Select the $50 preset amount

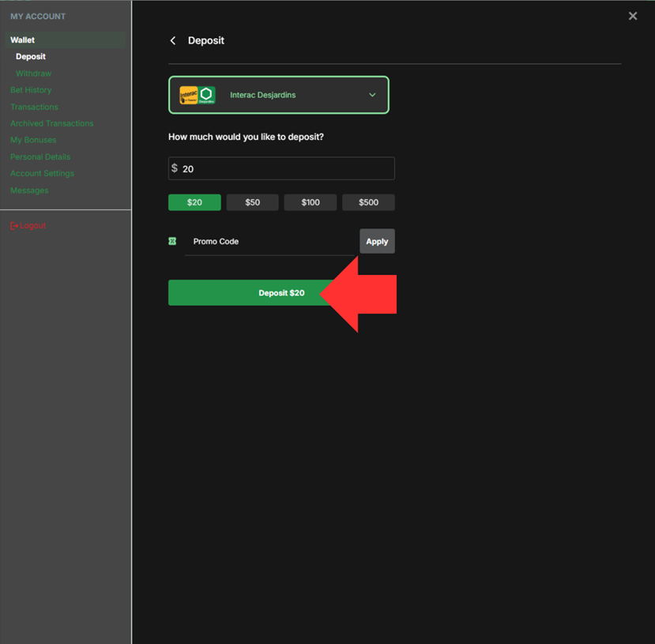tap(252, 202)
